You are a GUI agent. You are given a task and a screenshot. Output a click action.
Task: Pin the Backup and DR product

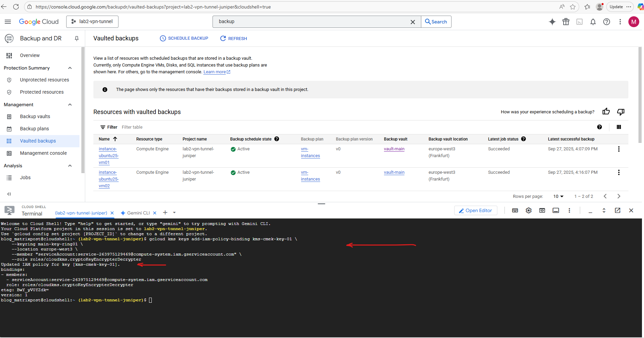pyautogui.click(x=77, y=38)
